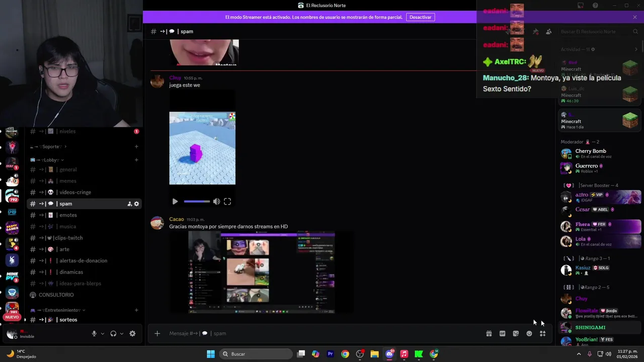The width and height of the screenshot is (644, 362).
Task: Expand microphone input options arrow
Action: pos(103,333)
